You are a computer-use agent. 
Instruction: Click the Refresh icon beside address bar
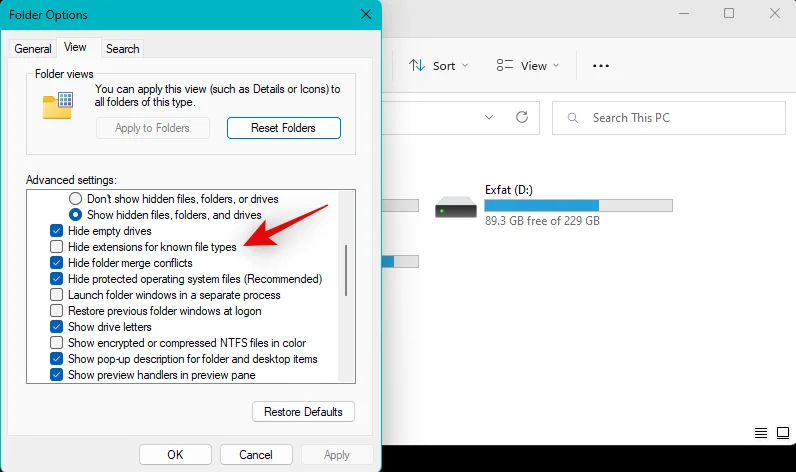(522, 117)
